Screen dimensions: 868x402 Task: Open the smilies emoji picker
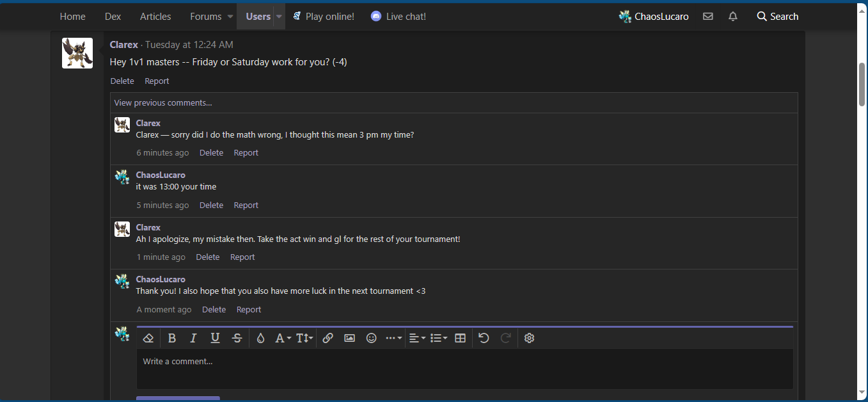[371, 338]
